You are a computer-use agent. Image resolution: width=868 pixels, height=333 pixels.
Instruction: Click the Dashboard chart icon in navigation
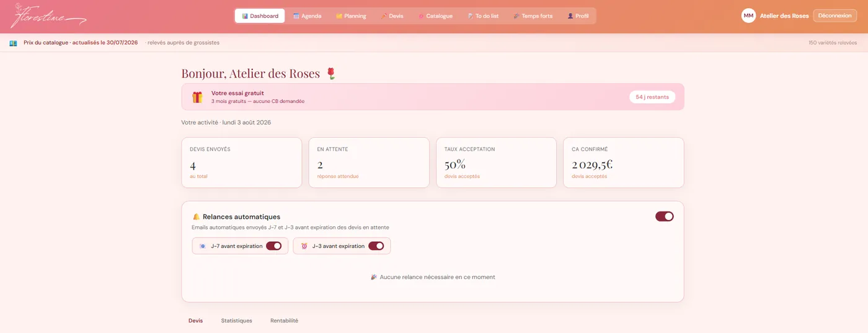point(245,16)
